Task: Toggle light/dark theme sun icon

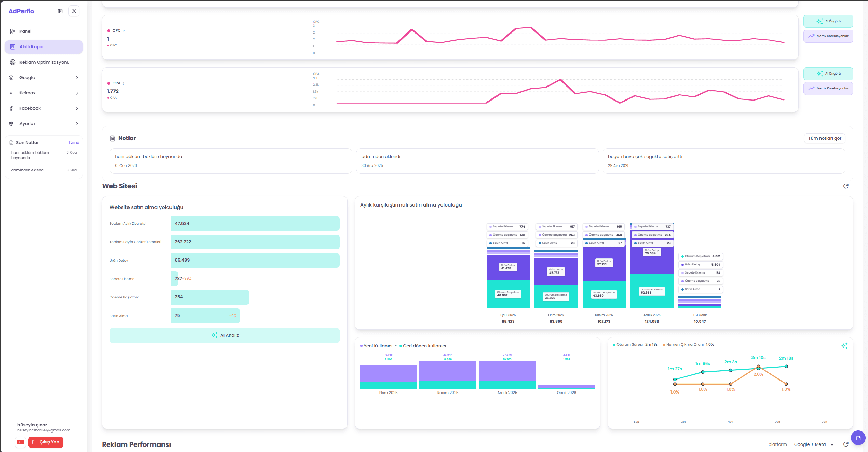Action: coord(74,11)
